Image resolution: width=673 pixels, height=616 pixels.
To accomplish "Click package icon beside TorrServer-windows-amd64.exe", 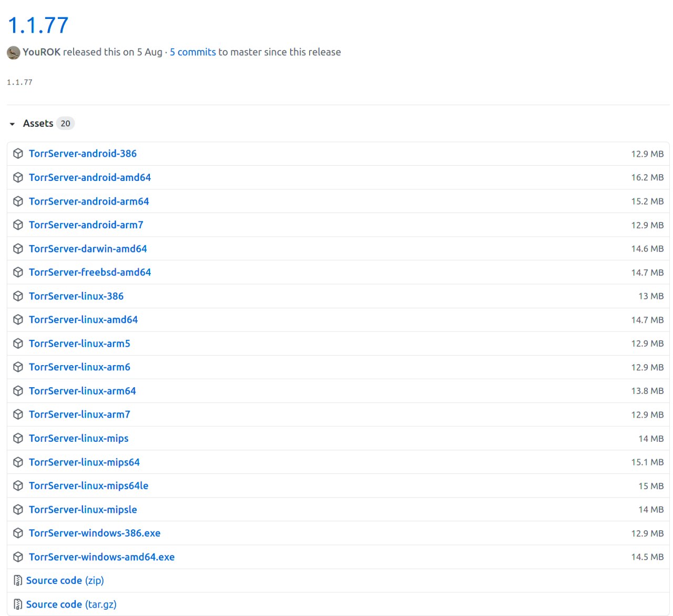I will click(x=18, y=557).
